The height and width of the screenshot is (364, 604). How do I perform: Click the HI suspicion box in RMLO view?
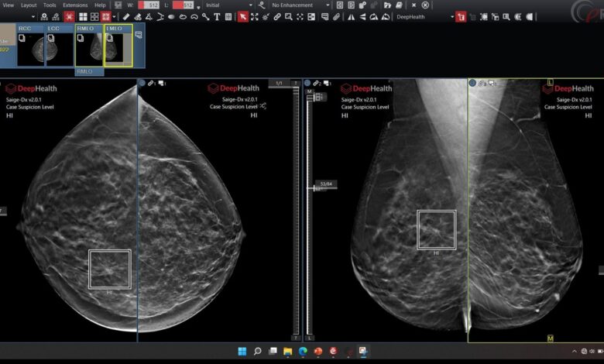[437, 229]
